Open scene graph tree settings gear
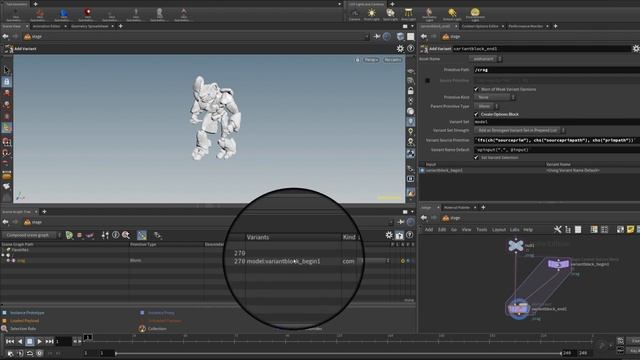This screenshot has width=640, height=360. [389, 235]
